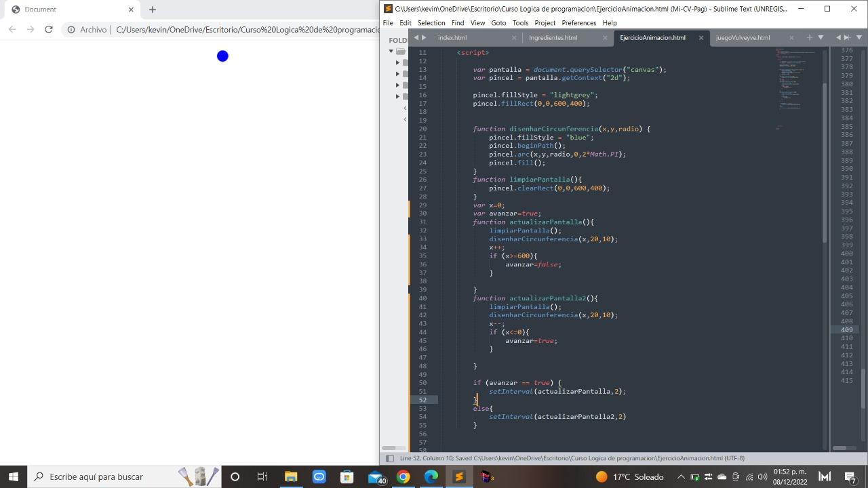Screen dimensions: 868x488
Task: Open Cortana circle icon on taskbar
Action: 235,476
